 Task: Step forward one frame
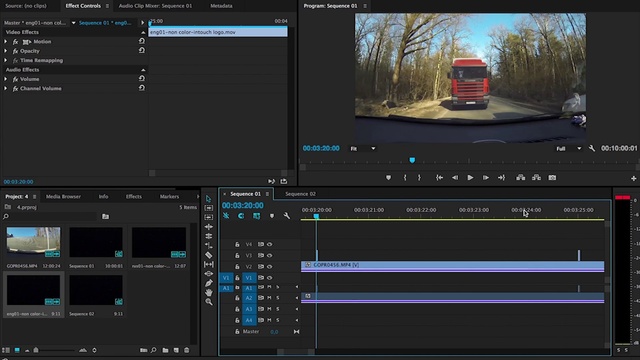[x=486, y=178]
